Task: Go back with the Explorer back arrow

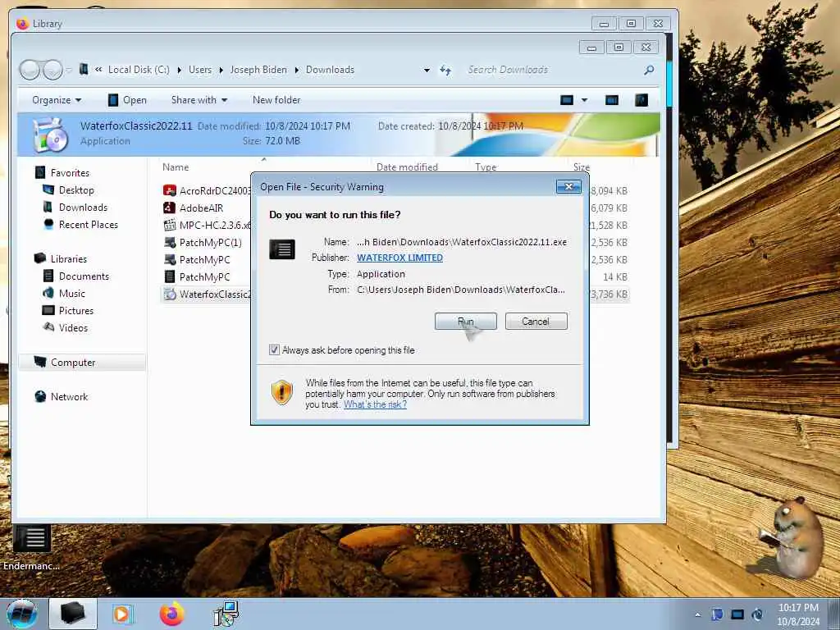Action: (x=30, y=70)
